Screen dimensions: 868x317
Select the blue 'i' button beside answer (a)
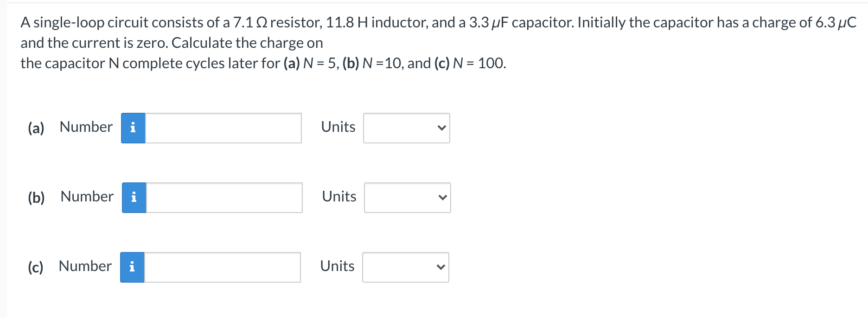tap(133, 128)
